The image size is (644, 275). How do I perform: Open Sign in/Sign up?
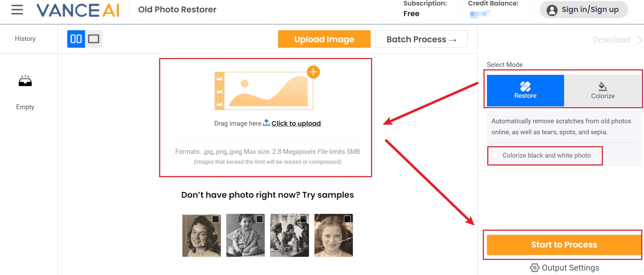pyautogui.click(x=590, y=10)
